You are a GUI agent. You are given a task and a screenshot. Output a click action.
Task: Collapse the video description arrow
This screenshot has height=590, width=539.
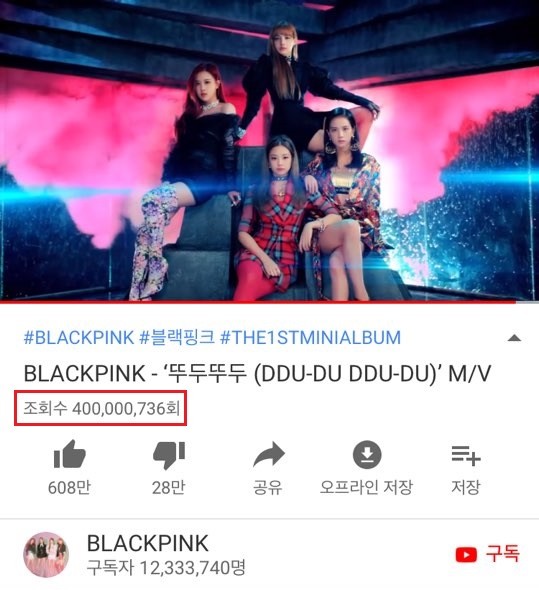[x=514, y=338]
